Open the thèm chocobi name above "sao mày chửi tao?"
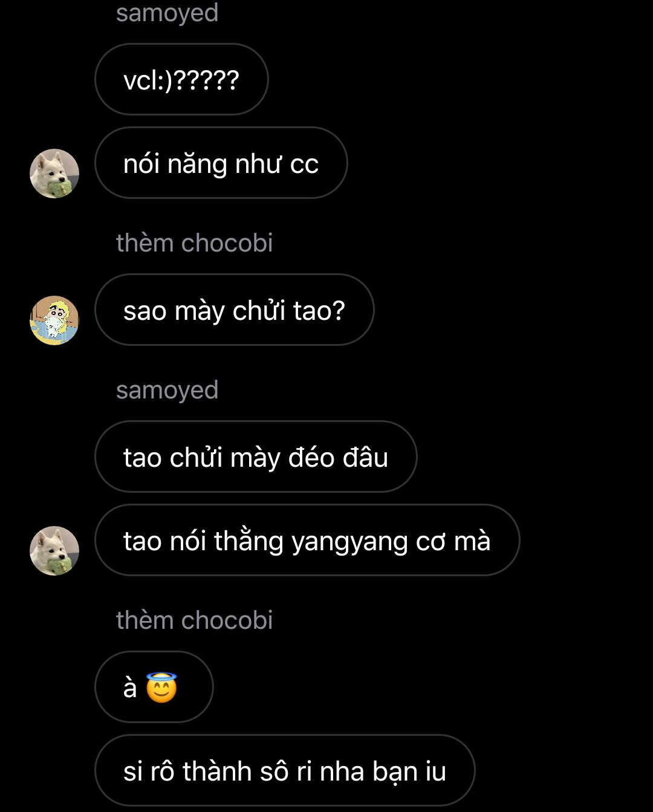Viewport: 653px width, 812px height. coord(194,243)
